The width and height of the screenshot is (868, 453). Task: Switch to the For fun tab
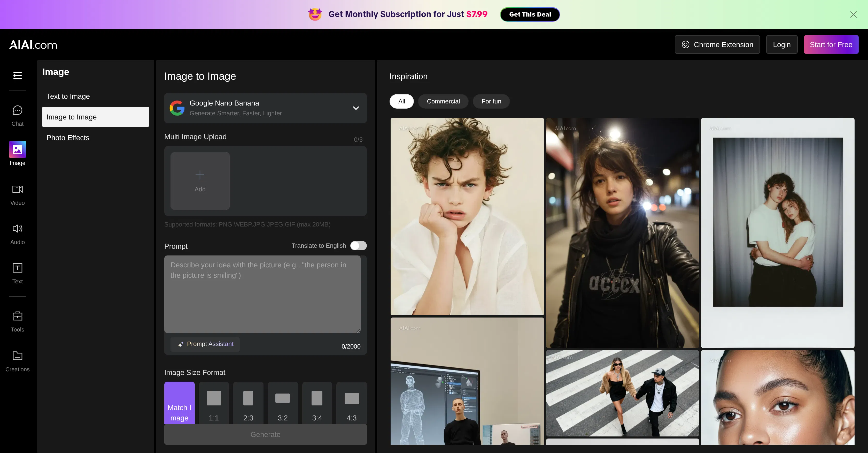[491, 101]
